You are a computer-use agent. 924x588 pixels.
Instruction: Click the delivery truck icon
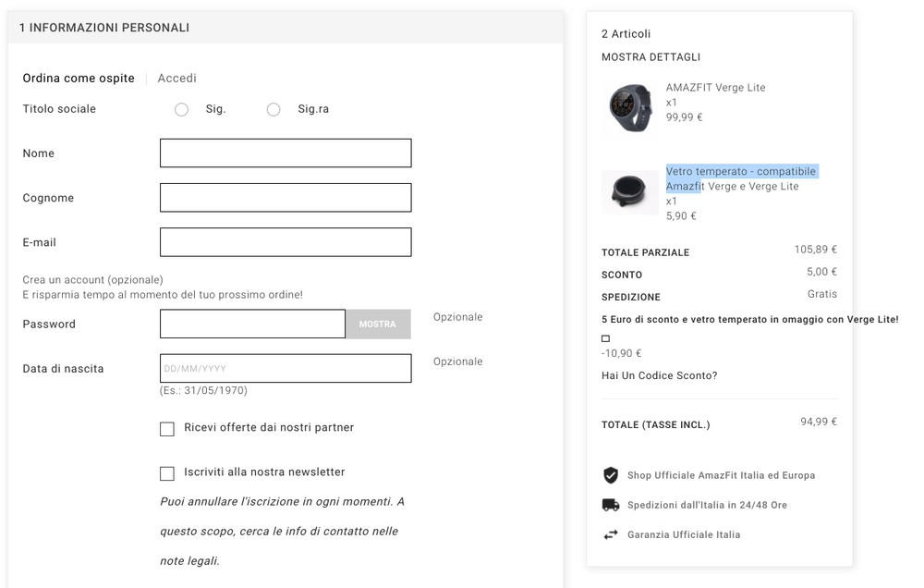(x=610, y=505)
